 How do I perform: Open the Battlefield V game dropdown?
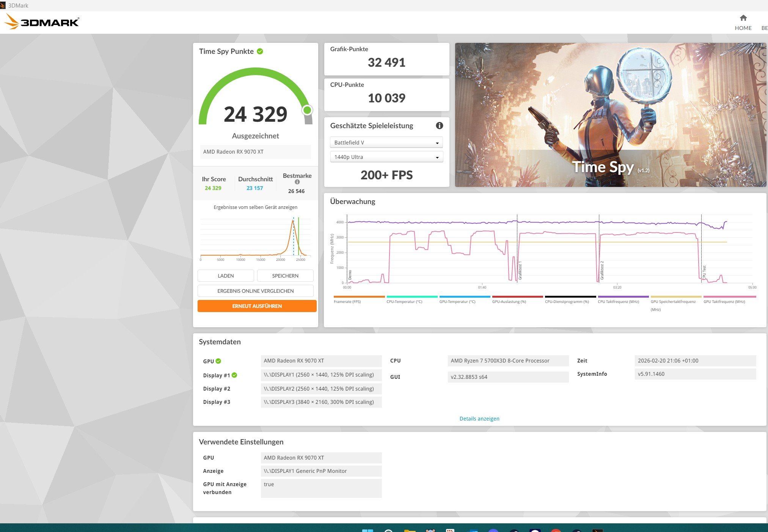click(386, 143)
